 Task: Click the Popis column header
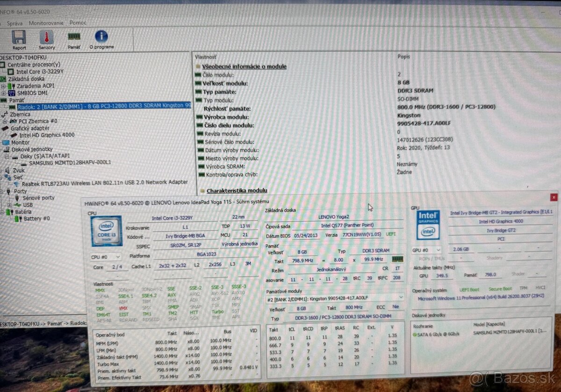[403, 57]
